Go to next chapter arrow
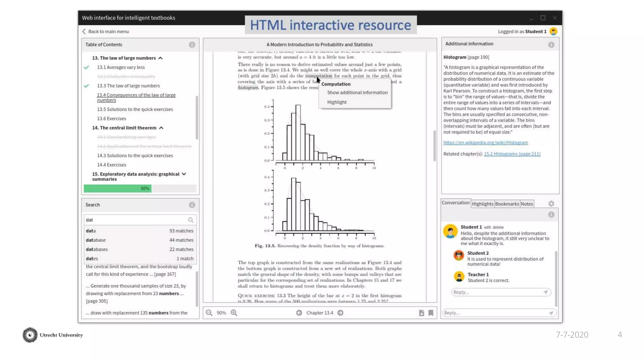Image resolution: width=644 pixels, height=362 pixels. [x=340, y=313]
